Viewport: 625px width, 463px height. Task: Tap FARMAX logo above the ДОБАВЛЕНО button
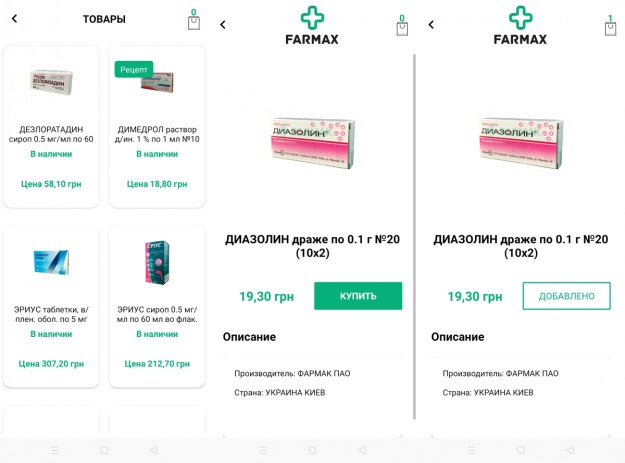[x=520, y=26]
